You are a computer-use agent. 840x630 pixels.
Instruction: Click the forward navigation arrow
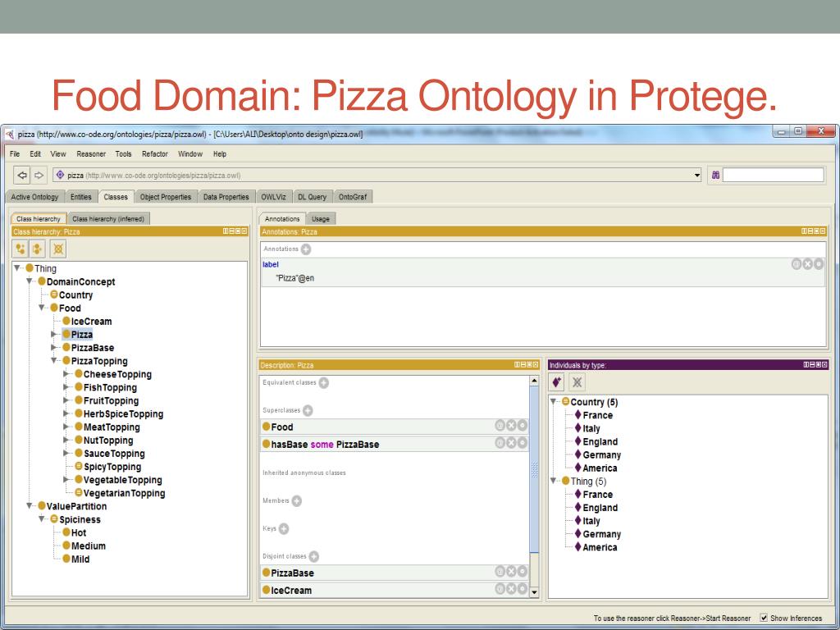coord(39,176)
